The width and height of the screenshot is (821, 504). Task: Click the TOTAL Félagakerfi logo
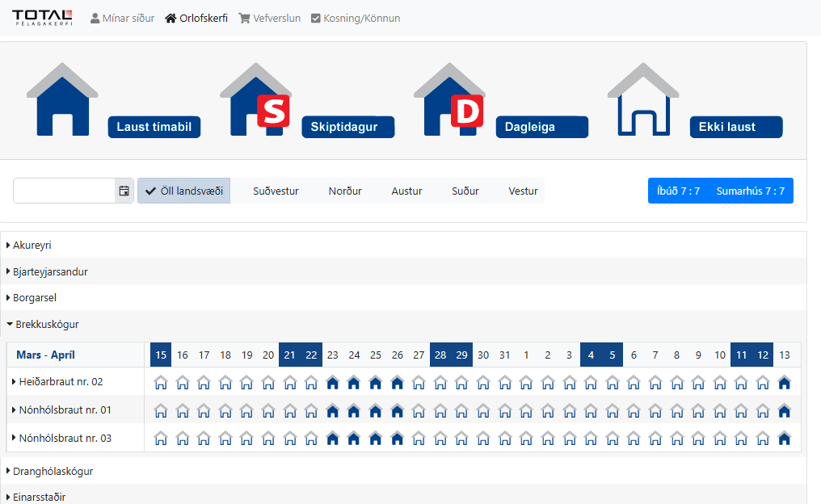pyautogui.click(x=42, y=17)
